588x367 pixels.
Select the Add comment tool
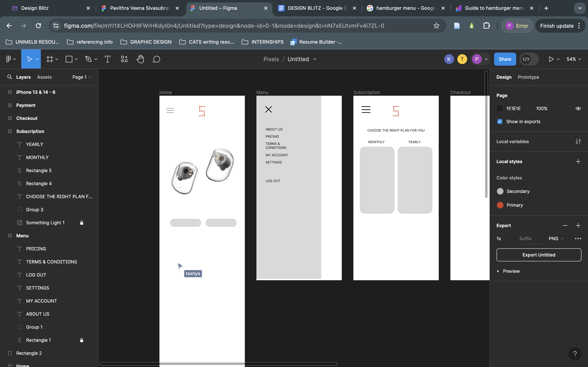156,59
